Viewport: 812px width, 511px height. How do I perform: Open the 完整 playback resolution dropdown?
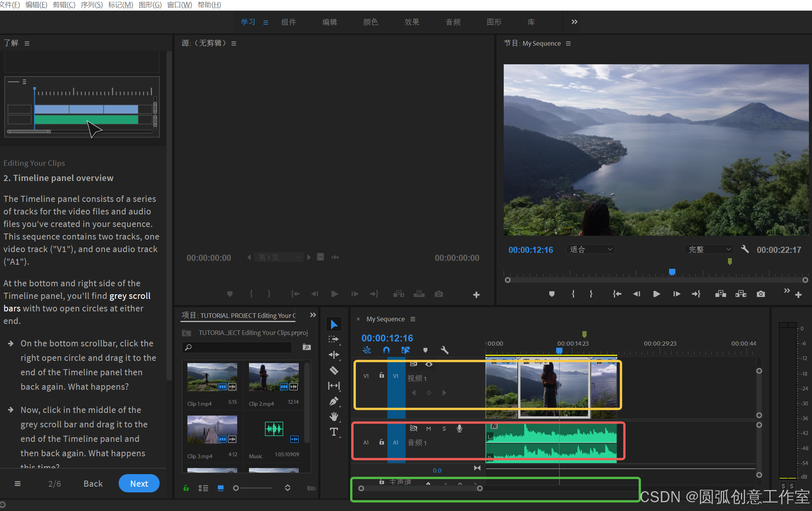pos(709,249)
